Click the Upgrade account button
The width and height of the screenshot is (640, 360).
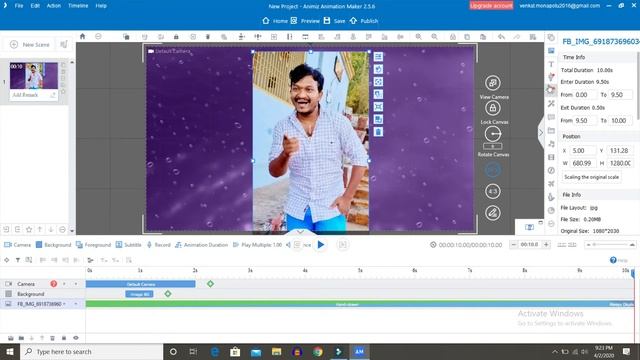pyautogui.click(x=491, y=6)
